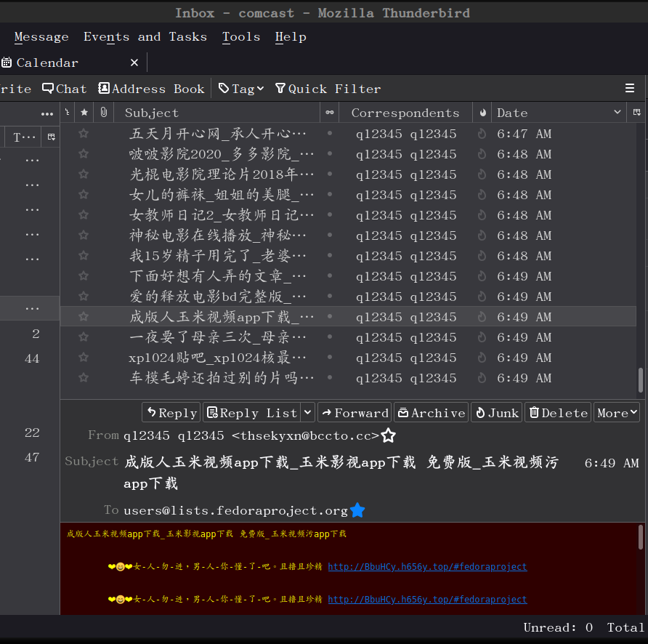Star the message starting with 女教师日记2
This screenshot has width=648, height=644.
click(x=84, y=215)
